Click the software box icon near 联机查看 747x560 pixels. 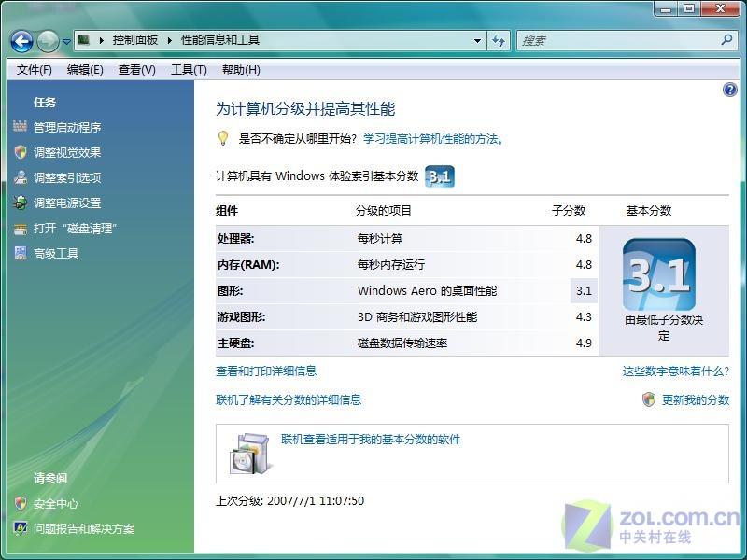pyautogui.click(x=249, y=454)
